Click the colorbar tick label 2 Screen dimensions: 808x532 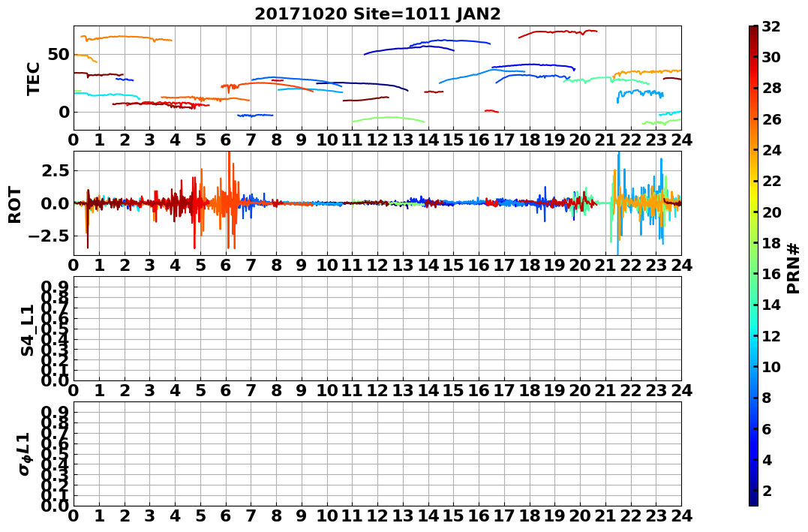coord(767,490)
